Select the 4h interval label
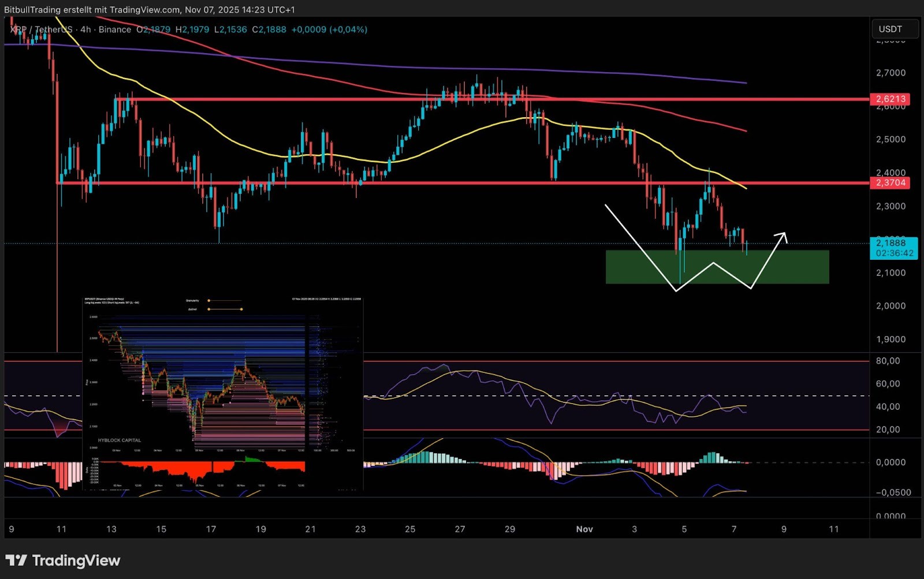The image size is (924, 579). pyautogui.click(x=85, y=29)
